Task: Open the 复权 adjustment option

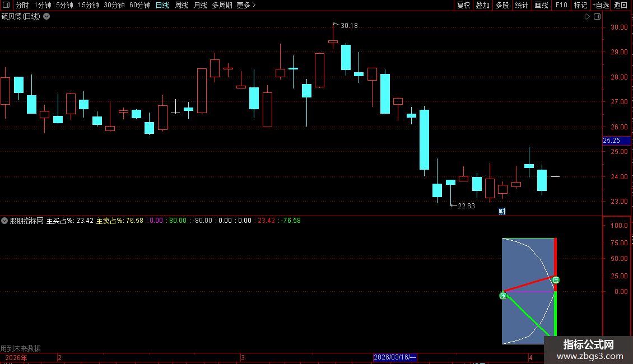Action: pos(463,5)
